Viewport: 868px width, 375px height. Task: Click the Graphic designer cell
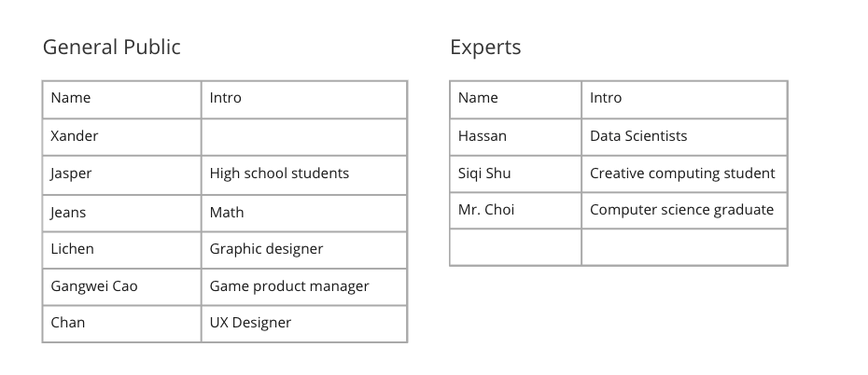[303, 249]
